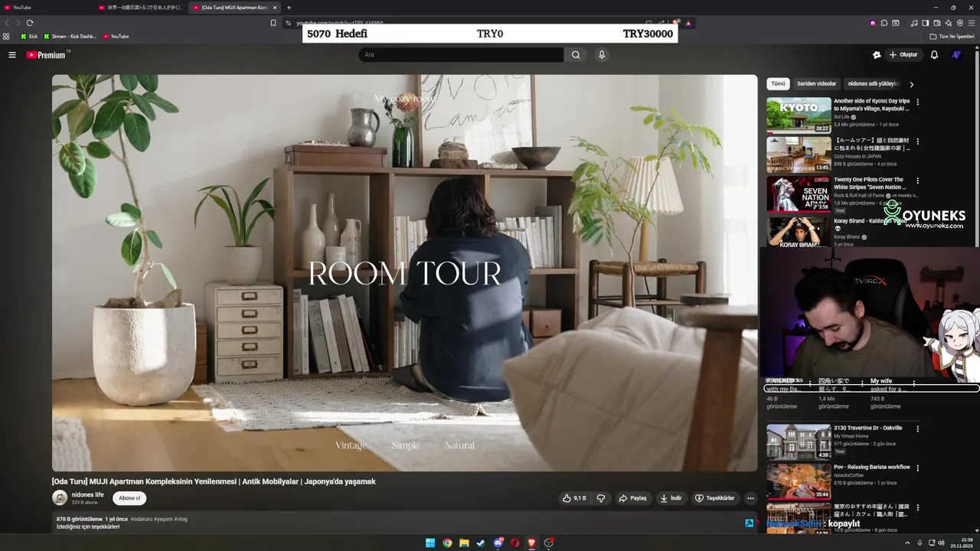Switch to the first YouTube tab
The image size is (980, 551).
(46, 8)
